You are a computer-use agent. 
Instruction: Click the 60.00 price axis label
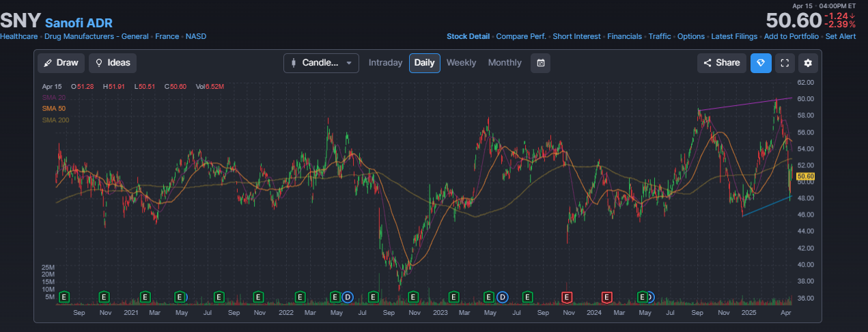(806, 98)
